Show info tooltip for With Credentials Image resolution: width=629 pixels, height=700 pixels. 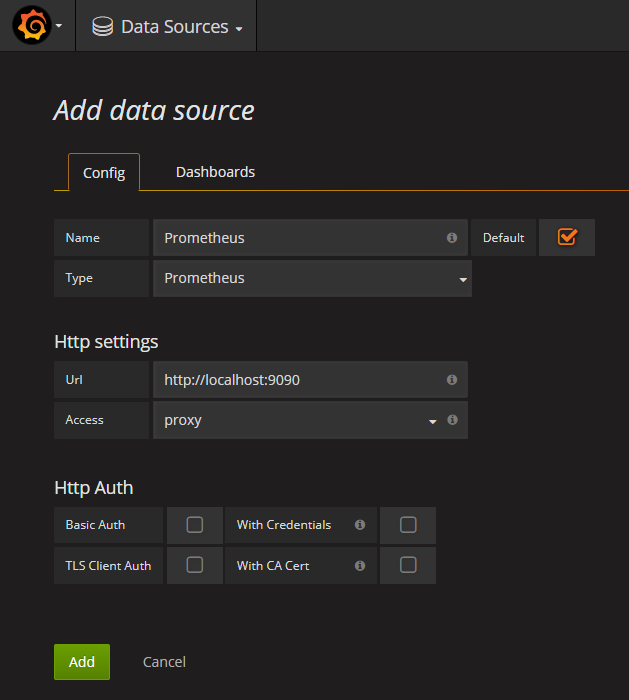[360, 525]
